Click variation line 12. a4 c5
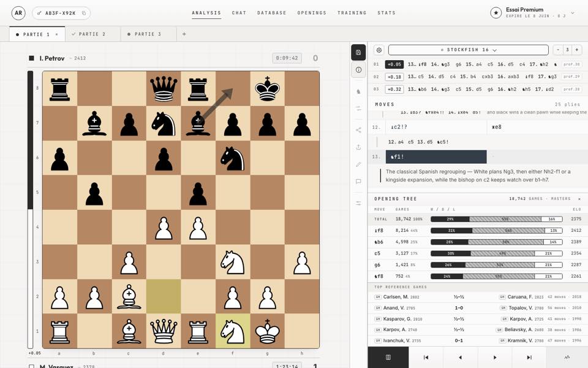The width and height of the screenshot is (588, 368). point(418,142)
